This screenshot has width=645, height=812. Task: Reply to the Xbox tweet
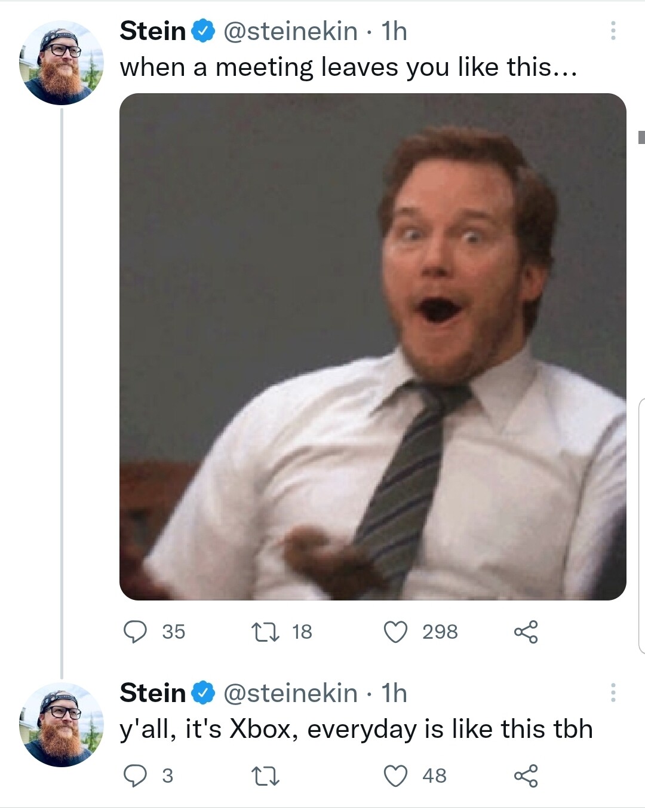136,776
